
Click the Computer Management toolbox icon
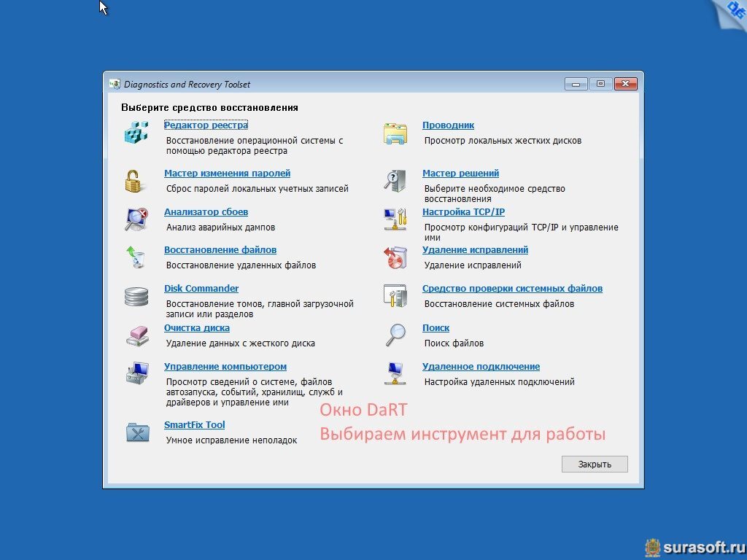tap(137, 373)
